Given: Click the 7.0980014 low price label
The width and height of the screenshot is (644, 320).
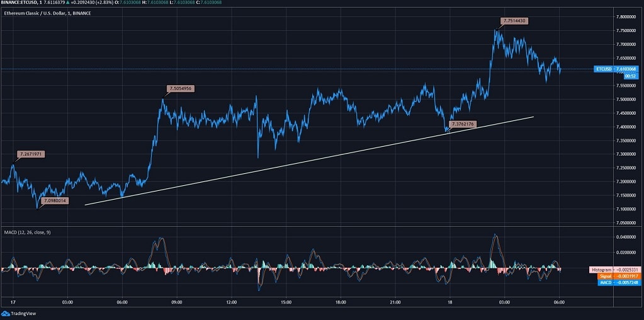Looking at the screenshot, I should pos(55,201).
